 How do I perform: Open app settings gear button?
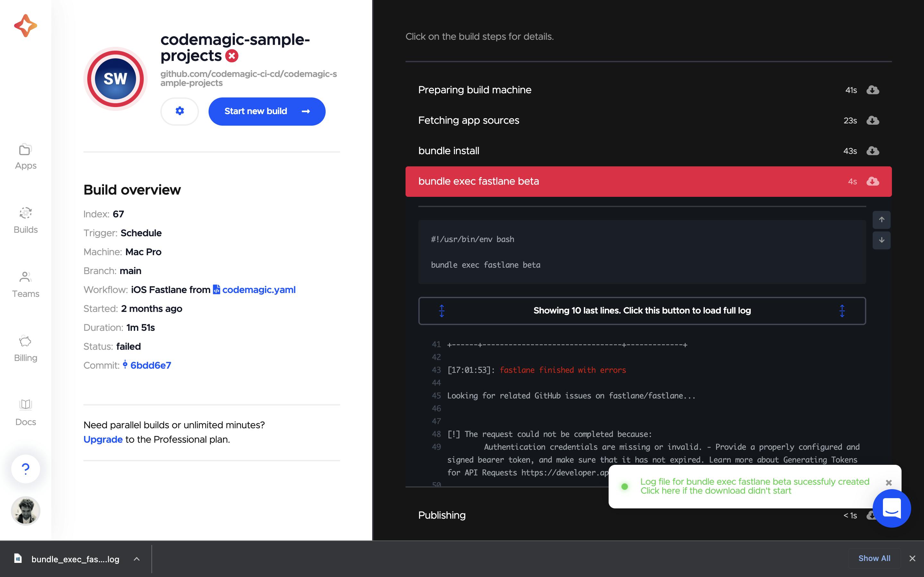179,111
